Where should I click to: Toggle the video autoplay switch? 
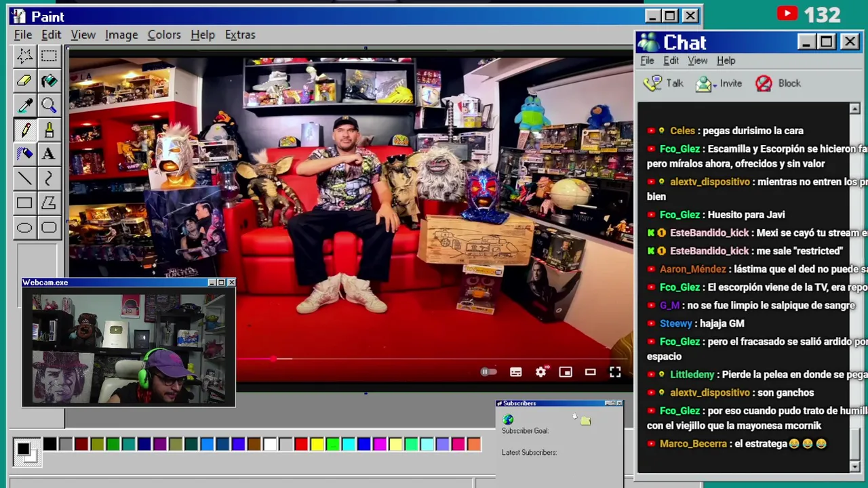click(488, 372)
